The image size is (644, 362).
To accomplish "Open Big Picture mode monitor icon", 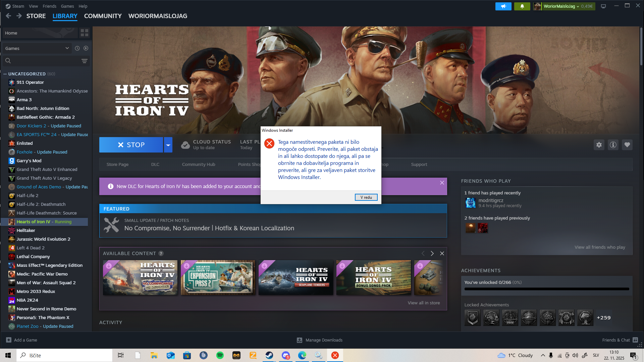I will [x=603, y=6].
